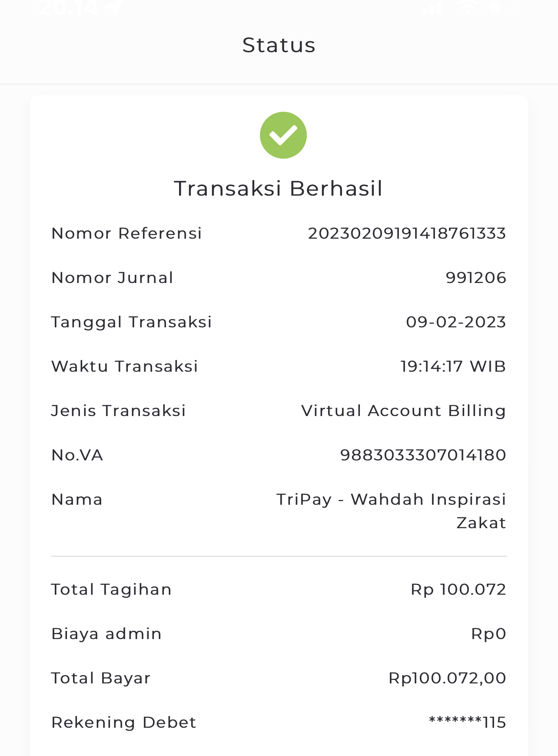Tap Total Tagihan amount Rp 100.072
The width and height of the screenshot is (558, 756).
click(x=458, y=589)
